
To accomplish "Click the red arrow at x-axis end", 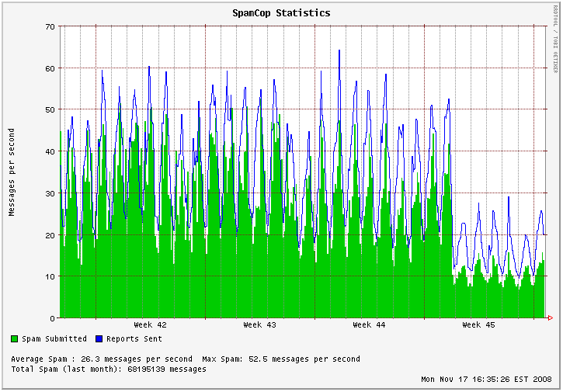I will [550, 318].
